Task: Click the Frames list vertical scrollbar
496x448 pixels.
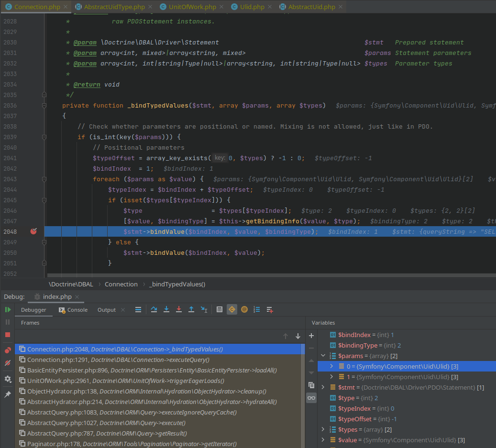Action: coord(303,395)
